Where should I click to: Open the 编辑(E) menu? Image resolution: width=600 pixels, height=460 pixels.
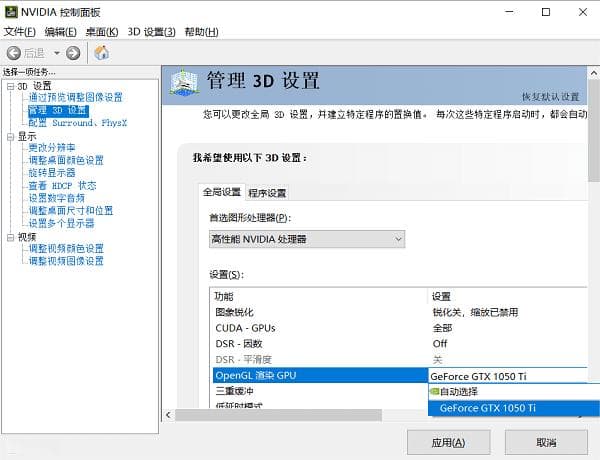60,31
